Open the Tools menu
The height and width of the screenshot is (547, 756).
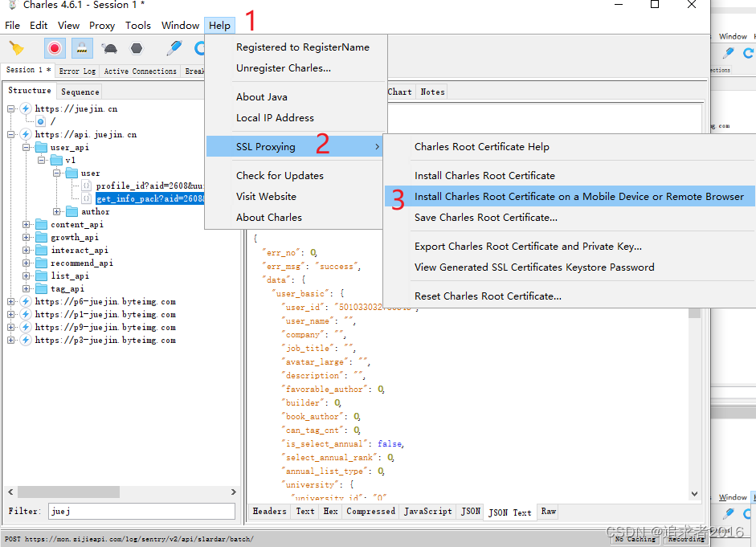[x=138, y=26]
